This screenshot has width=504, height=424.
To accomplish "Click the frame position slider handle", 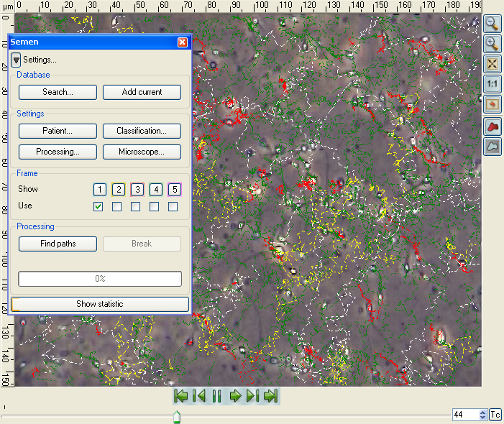I will coord(177,417).
